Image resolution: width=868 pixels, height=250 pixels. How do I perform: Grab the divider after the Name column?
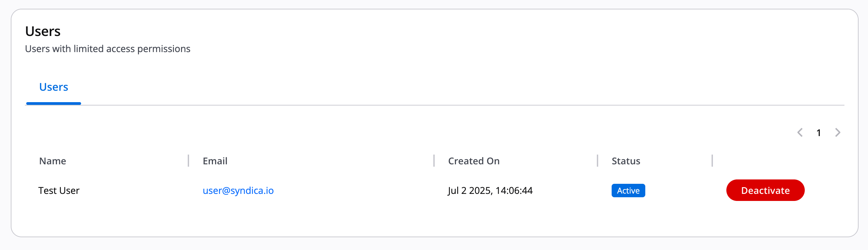point(188,161)
